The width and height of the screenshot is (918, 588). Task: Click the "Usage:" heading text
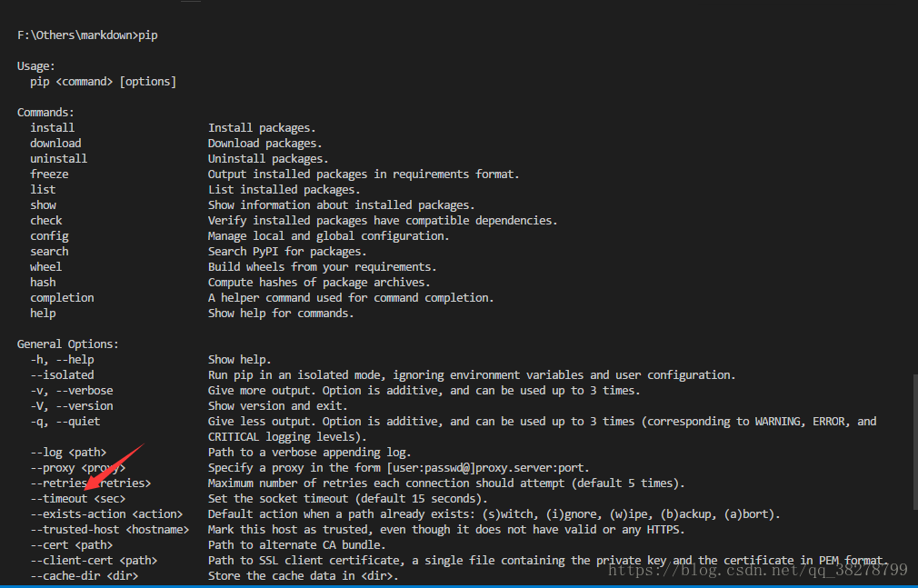point(36,66)
